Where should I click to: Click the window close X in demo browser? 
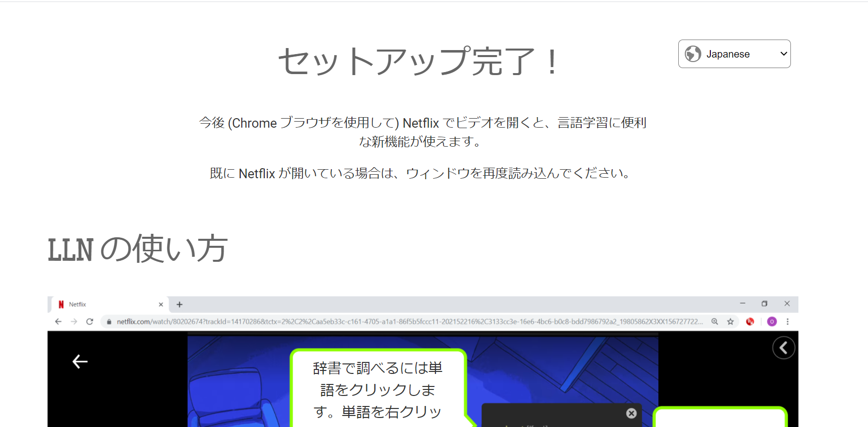tap(787, 303)
